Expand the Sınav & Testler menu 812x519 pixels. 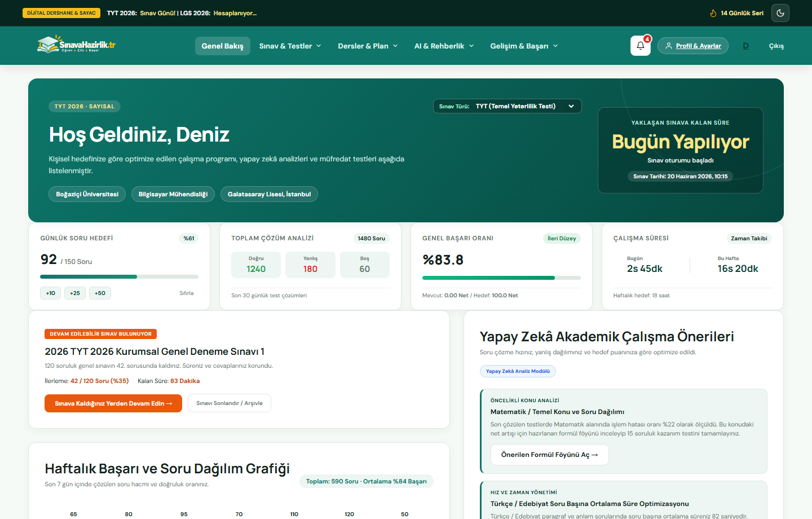pos(290,46)
